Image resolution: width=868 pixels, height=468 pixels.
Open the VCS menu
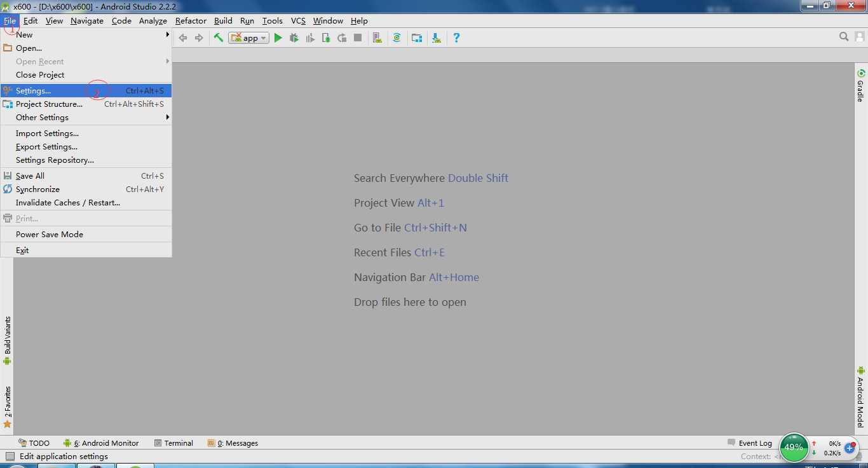[299, 20]
